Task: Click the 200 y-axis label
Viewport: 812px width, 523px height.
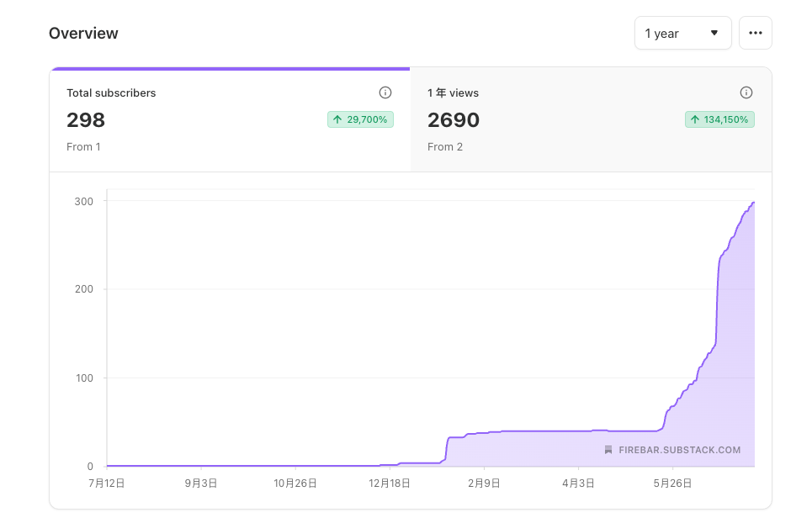Action: 84,289
